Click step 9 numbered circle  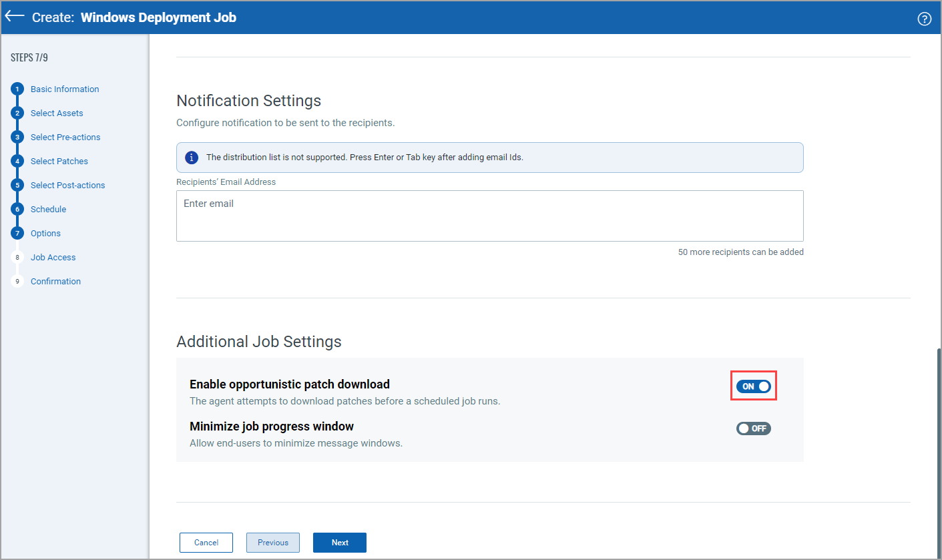18,282
